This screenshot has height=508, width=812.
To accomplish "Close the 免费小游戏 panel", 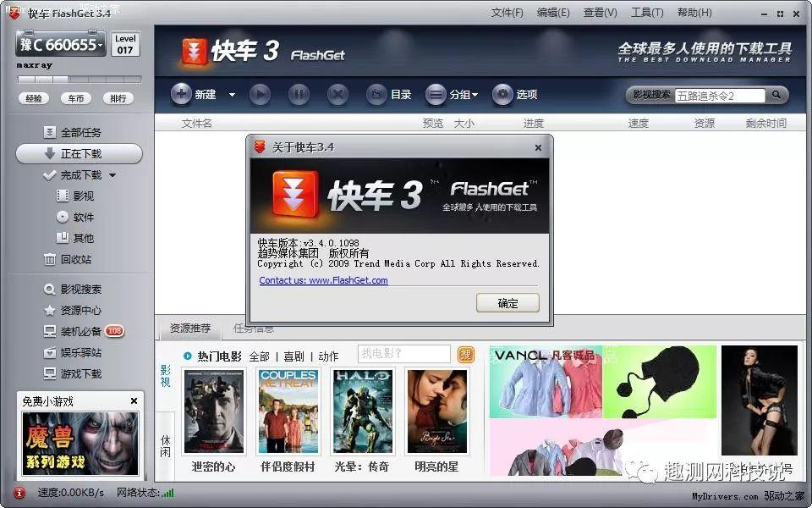I will coord(134,400).
